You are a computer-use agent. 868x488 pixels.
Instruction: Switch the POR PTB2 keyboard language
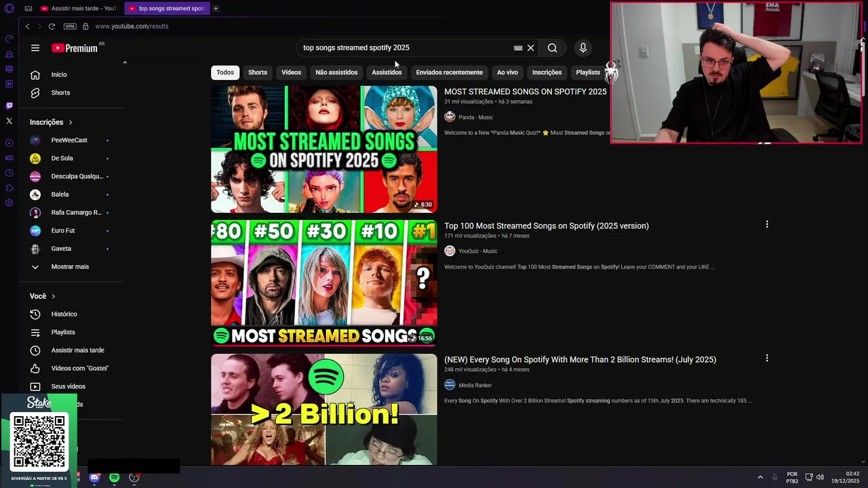792,478
